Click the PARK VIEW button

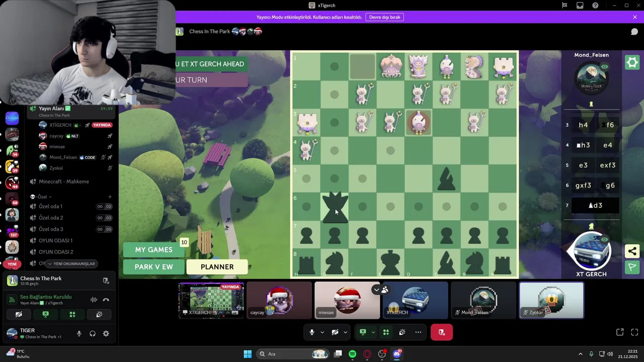tap(154, 267)
